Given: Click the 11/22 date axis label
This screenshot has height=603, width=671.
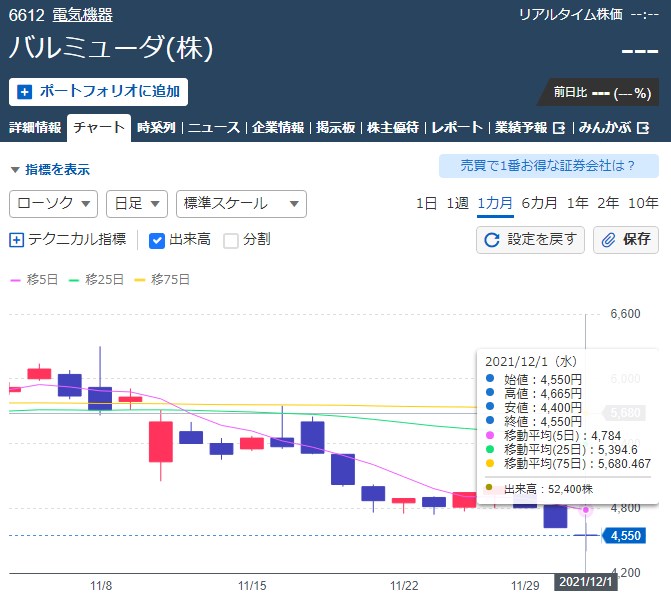Looking at the screenshot, I should pos(404,585).
